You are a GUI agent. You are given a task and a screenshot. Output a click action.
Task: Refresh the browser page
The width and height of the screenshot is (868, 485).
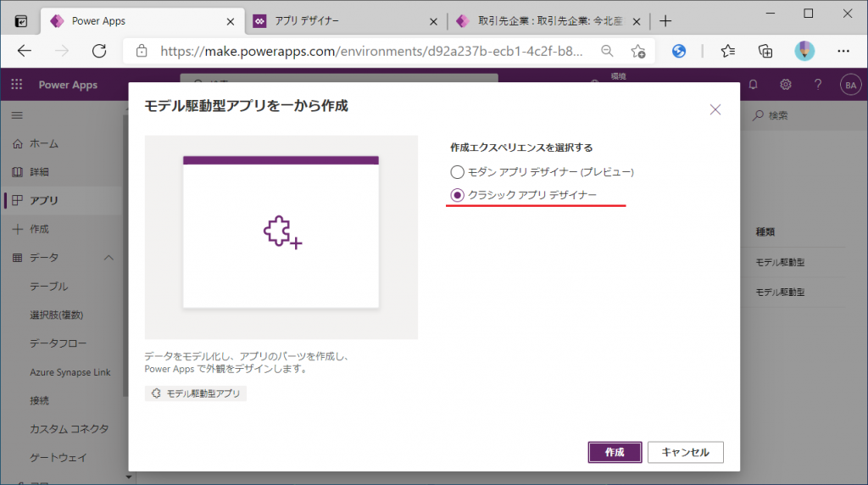coord(99,51)
